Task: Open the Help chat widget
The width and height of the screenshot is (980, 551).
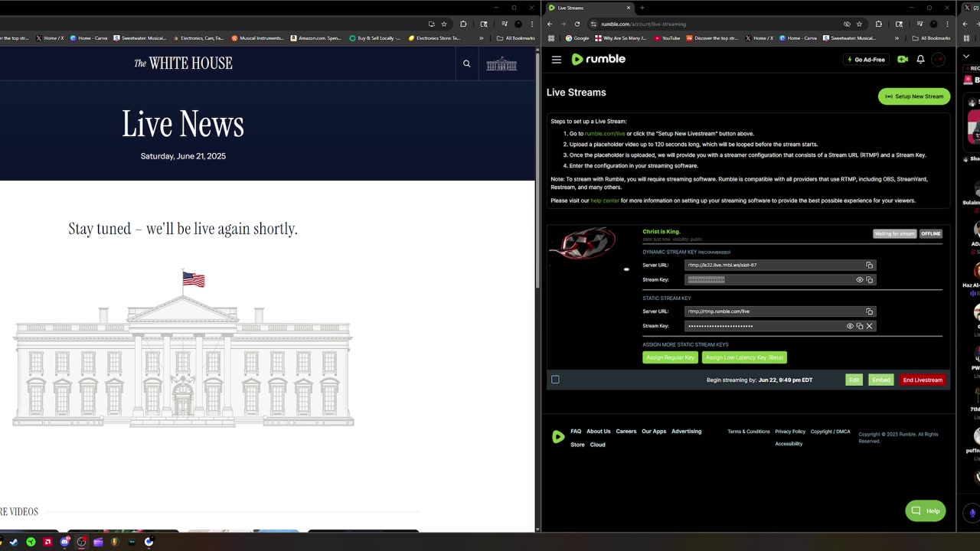Action: tap(926, 510)
